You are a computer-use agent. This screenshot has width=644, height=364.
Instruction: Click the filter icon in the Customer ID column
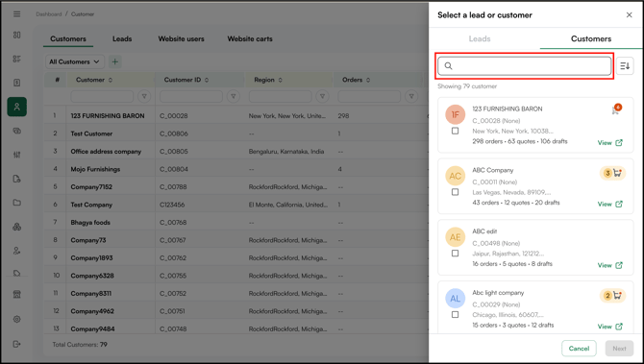[x=234, y=96]
